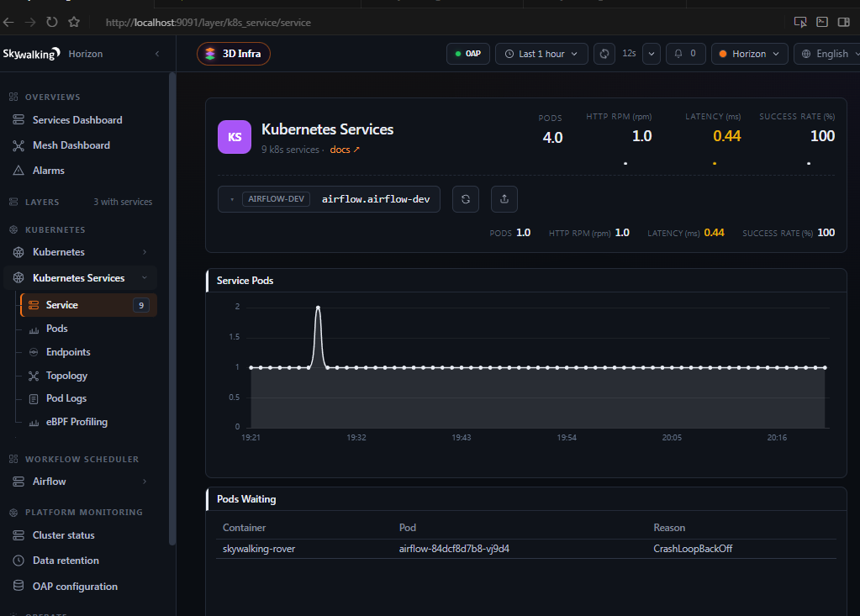Open Cluster status page

64,534
